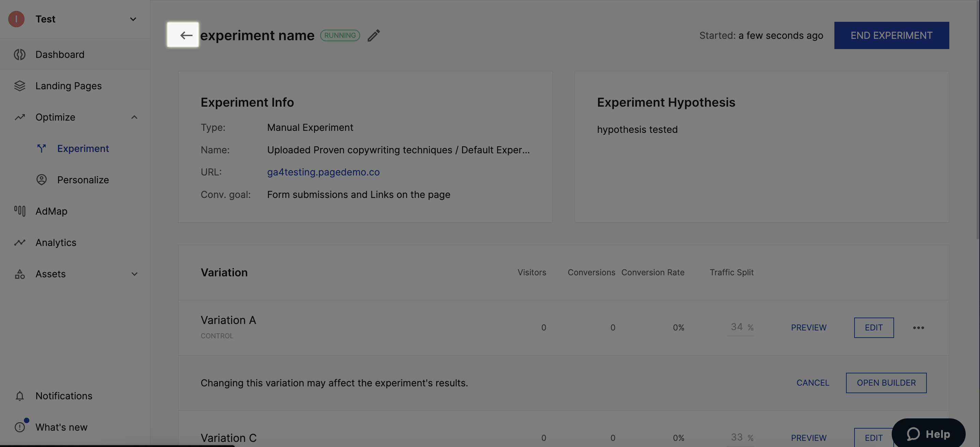Cancel the variation change warning
The image size is (980, 447).
[x=813, y=383]
